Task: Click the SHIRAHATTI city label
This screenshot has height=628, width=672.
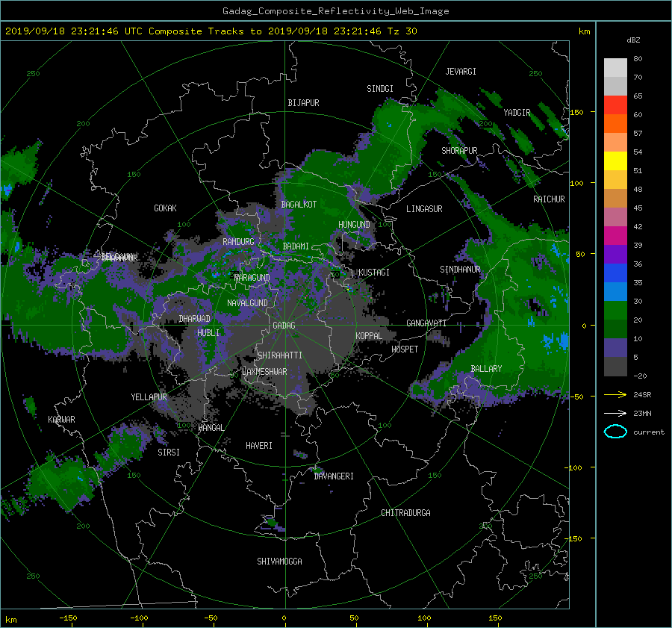Action: pyautogui.click(x=280, y=355)
